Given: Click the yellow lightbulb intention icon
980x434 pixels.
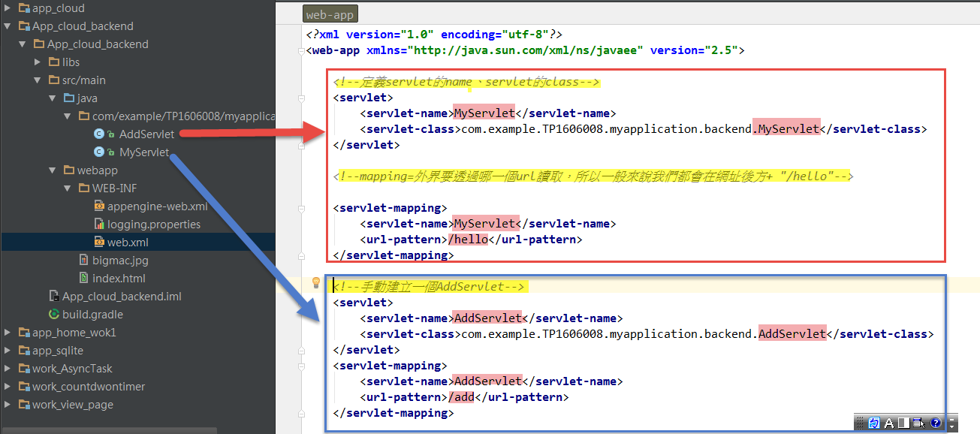Looking at the screenshot, I should [x=316, y=283].
